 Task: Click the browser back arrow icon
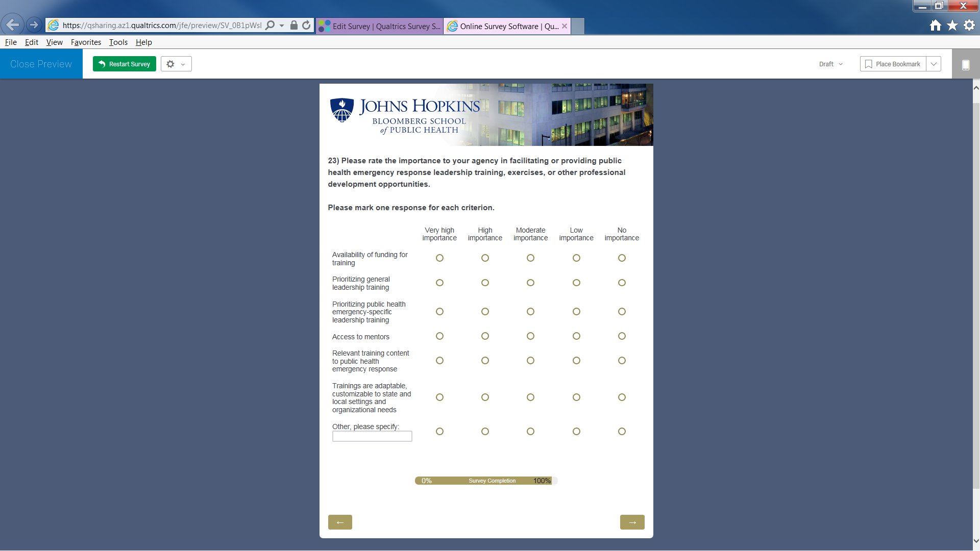pyautogui.click(x=12, y=24)
